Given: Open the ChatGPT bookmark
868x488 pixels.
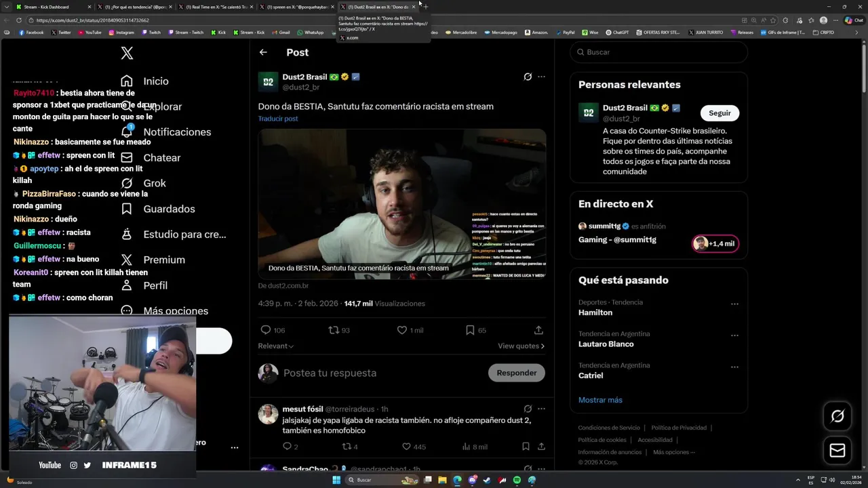Looking at the screenshot, I should (x=614, y=33).
